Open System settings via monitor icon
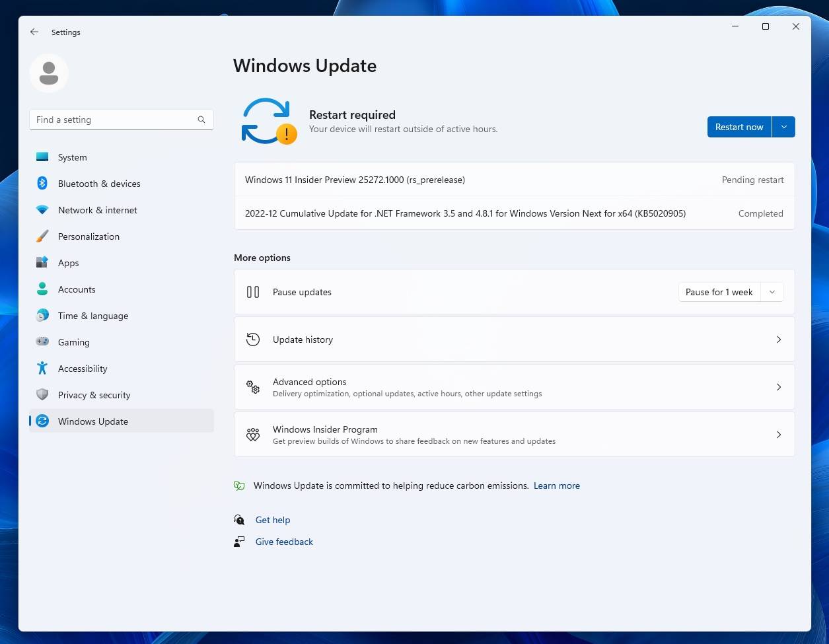This screenshot has width=829, height=644. [42, 157]
